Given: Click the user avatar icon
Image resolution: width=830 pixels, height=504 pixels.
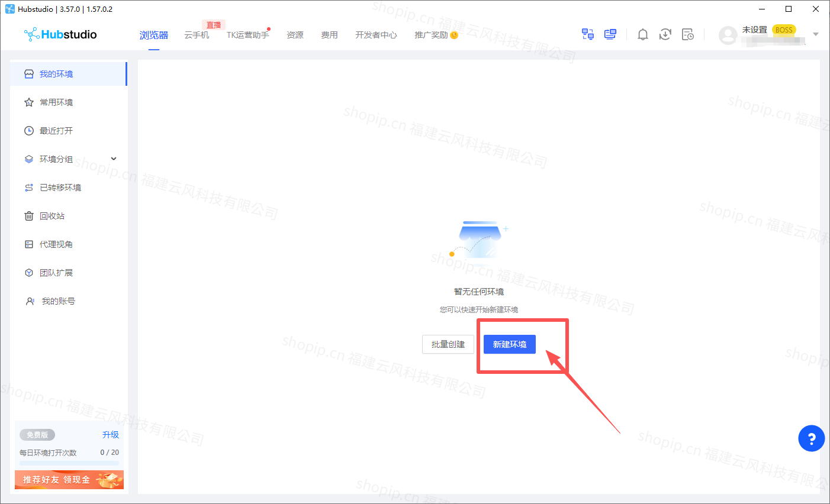Looking at the screenshot, I should (728, 35).
